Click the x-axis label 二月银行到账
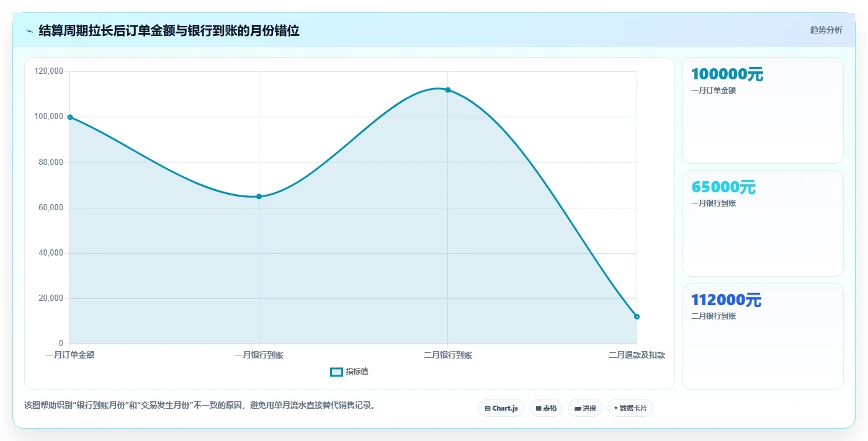The height and width of the screenshot is (441, 868). pos(448,355)
